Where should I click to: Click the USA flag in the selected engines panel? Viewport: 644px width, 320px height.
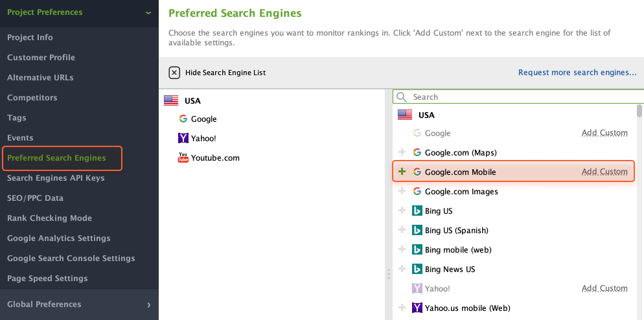(x=171, y=100)
